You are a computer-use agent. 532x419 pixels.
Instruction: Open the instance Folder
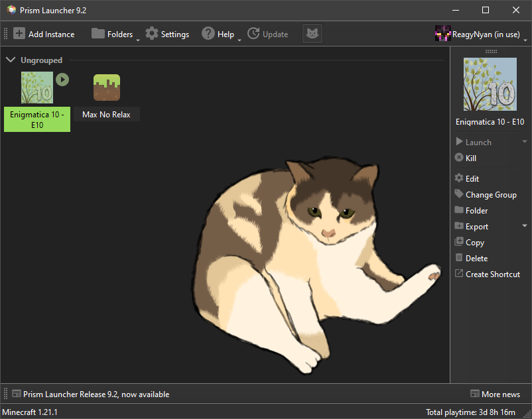pyautogui.click(x=476, y=211)
